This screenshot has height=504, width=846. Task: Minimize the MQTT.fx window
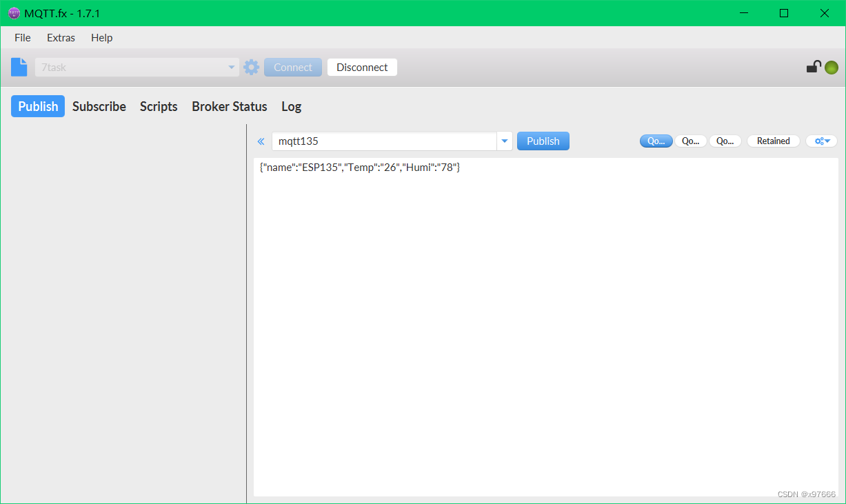pos(744,13)
